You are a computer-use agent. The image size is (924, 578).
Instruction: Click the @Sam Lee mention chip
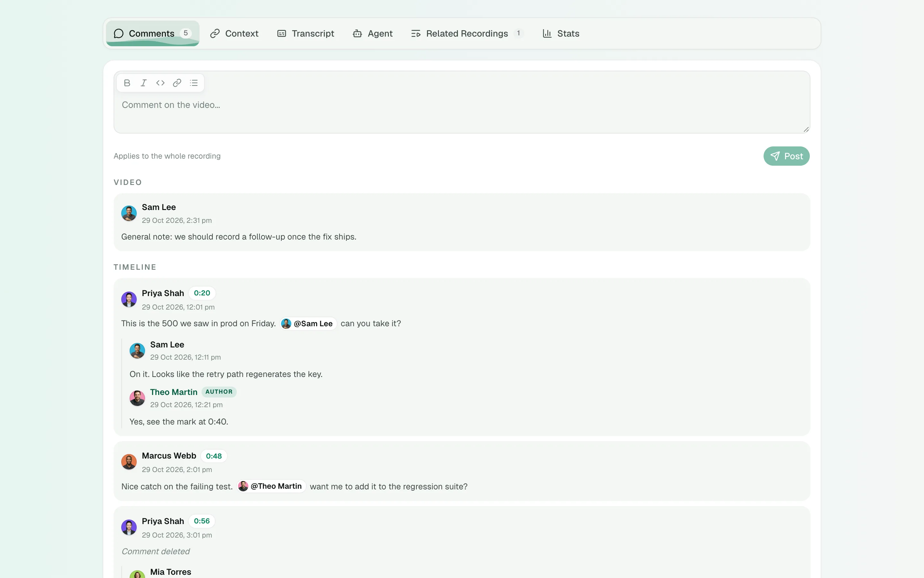point(308,324)
